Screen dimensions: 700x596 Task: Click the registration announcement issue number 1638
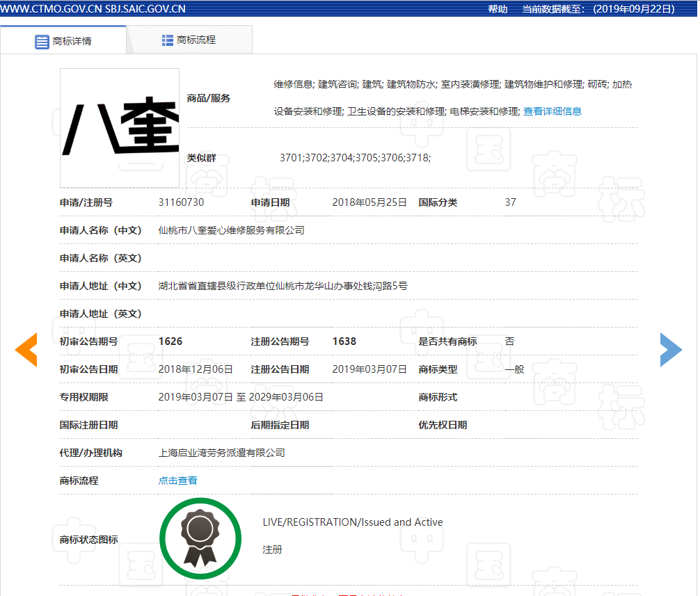(x=344, y=341)
